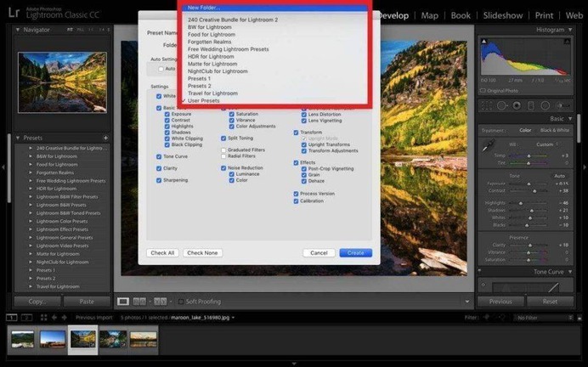Activate Tone Curve point target adjustment
Screen dimensions: 588x367
tap(483, 285)
